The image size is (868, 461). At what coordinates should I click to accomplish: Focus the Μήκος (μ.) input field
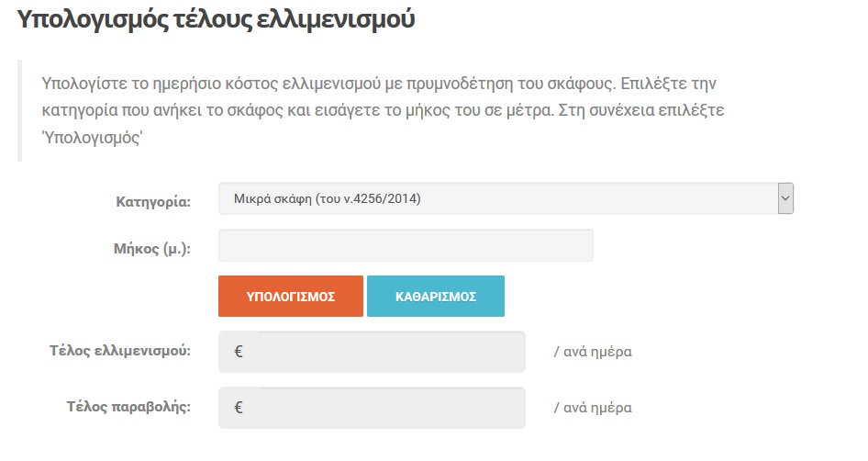pyautogui.click(x=406, y=246)
